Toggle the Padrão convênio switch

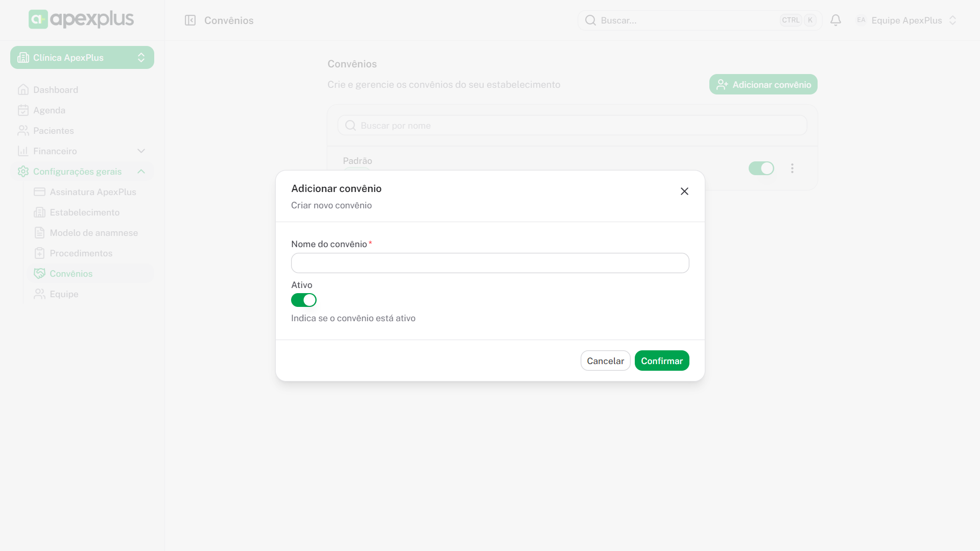coord(761,168)
